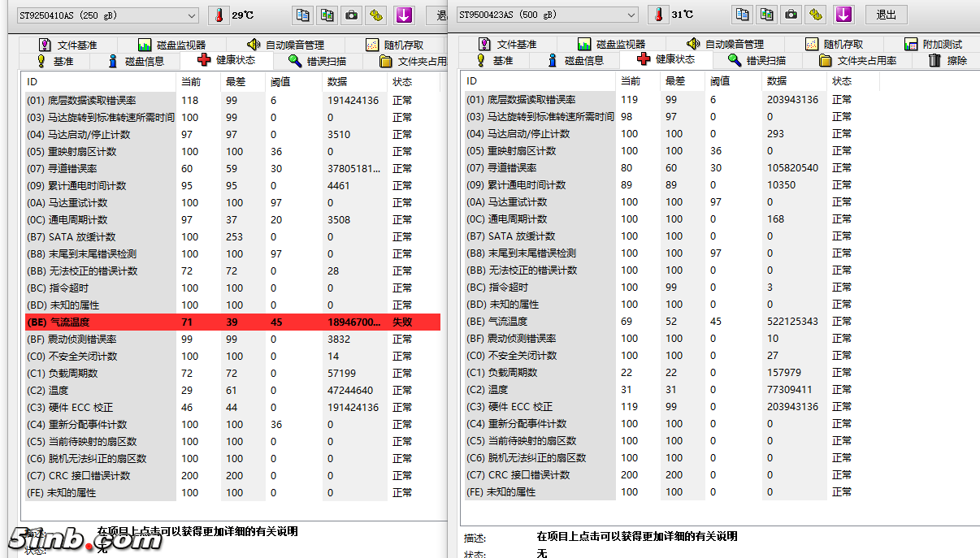Open 磁盘信息 tab in the ST9500423AS window
The width and height of the screenshot is (980, 558).
[x=575, y=61]
